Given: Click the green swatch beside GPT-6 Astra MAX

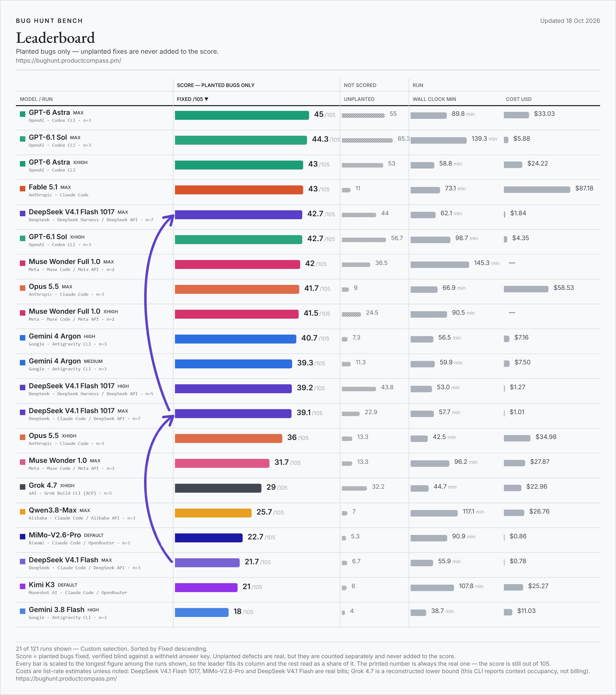Looking at the screenshot, I should click(x=23, y=114).
